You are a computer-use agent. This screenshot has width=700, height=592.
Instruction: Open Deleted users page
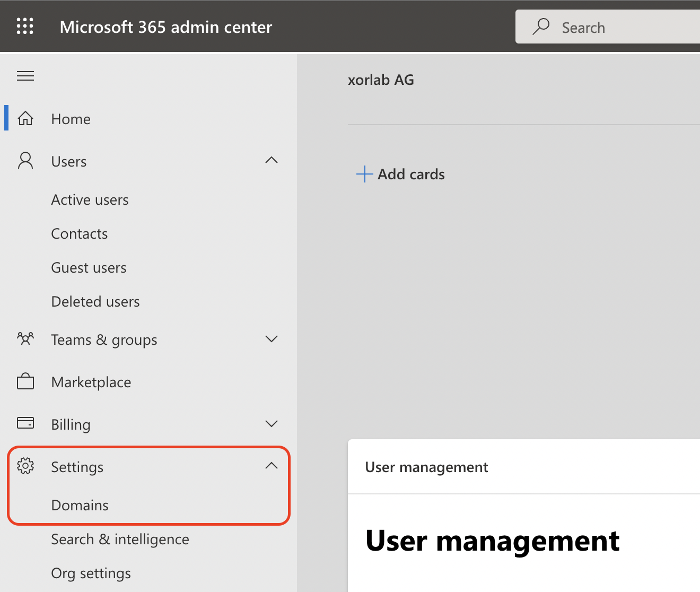point(95,302)
